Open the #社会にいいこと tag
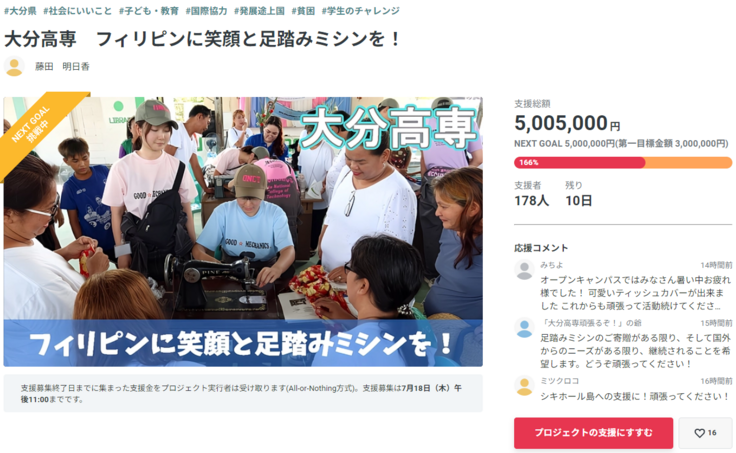 click(x=78, y=11)
